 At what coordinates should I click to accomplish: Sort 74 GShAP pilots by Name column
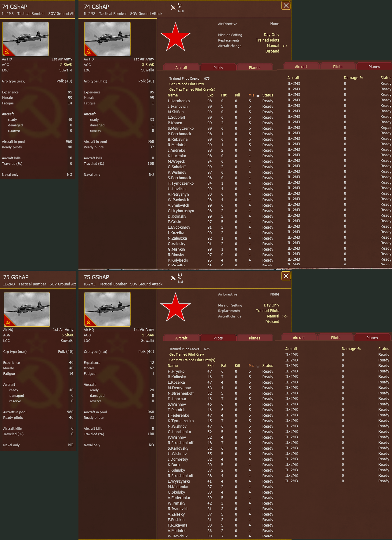pos(172,95)
